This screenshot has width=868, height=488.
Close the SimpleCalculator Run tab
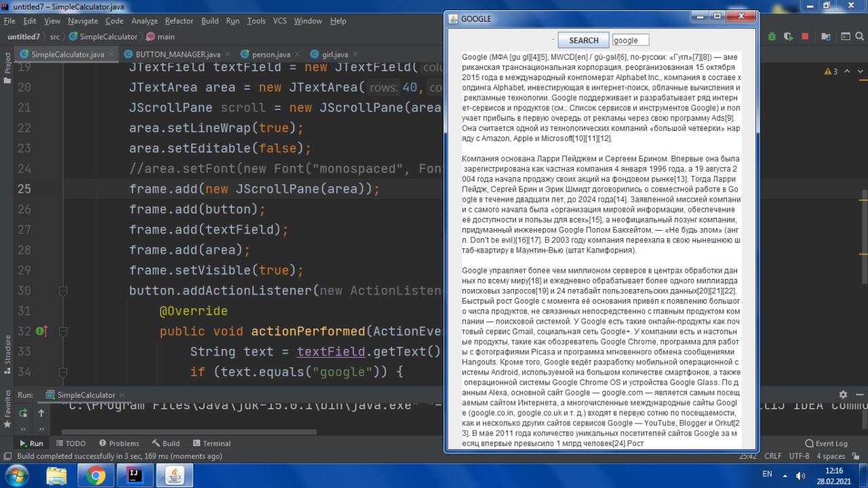122,395
